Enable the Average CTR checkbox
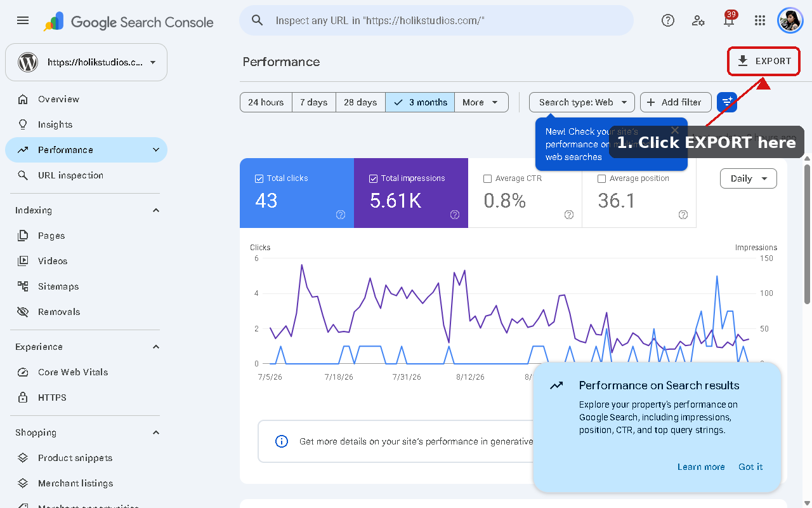This screenshot has height=508, width=812. point(487,179)
